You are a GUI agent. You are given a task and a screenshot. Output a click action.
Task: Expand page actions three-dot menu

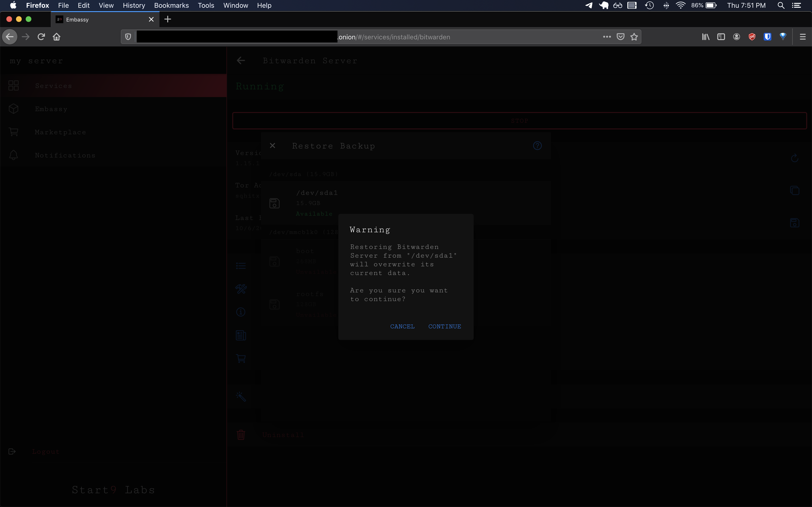[x=607, y=37]
